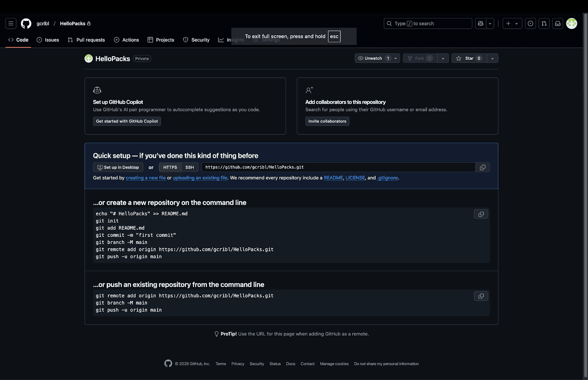Click Invite collaborators button
This screenshot has height=380, width=588.
click(327, 121)
